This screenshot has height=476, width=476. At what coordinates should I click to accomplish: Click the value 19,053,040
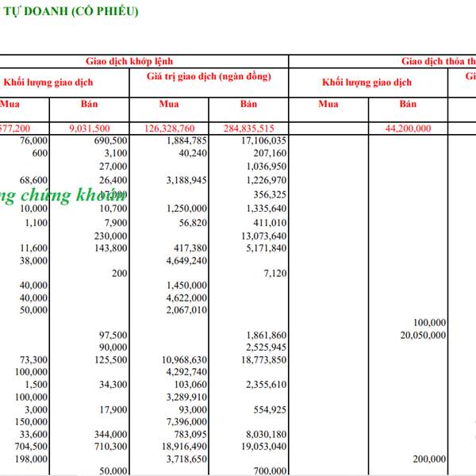click(264, 447)
